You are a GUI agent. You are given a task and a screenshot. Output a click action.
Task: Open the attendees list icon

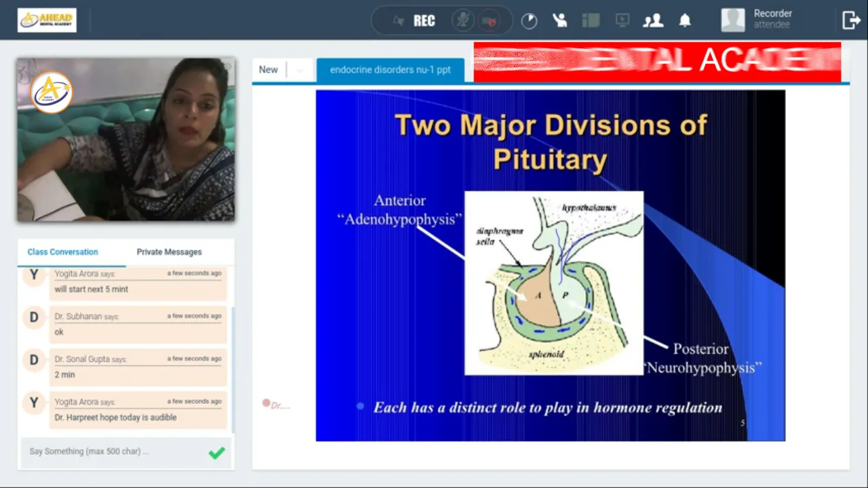pos(653,21)
